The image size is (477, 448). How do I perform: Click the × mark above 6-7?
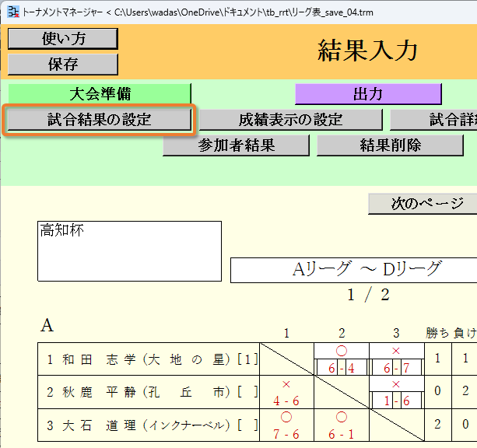click(x=396, y=351)
